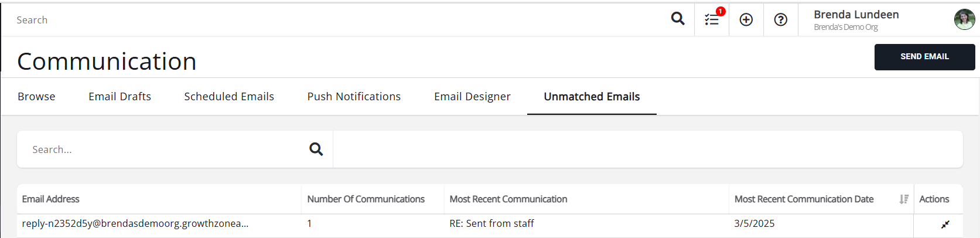This screenshot has width=980, height=238.
Task: Click the reply-n2352d5y email address cell
Action: point(135,223)
